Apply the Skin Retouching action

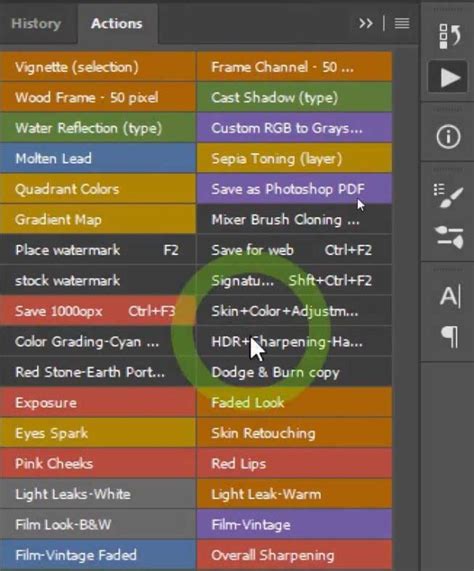point(295,433)
